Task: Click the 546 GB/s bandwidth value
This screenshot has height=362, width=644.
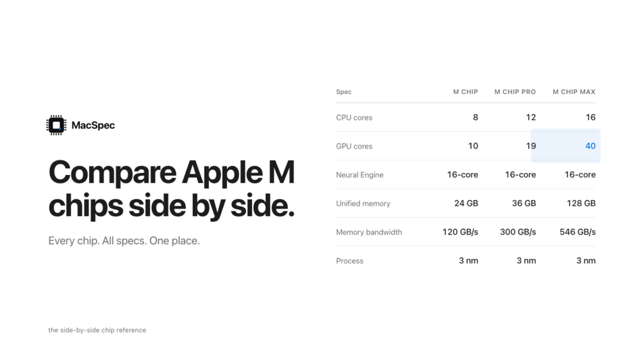Action: pos(577,232)
